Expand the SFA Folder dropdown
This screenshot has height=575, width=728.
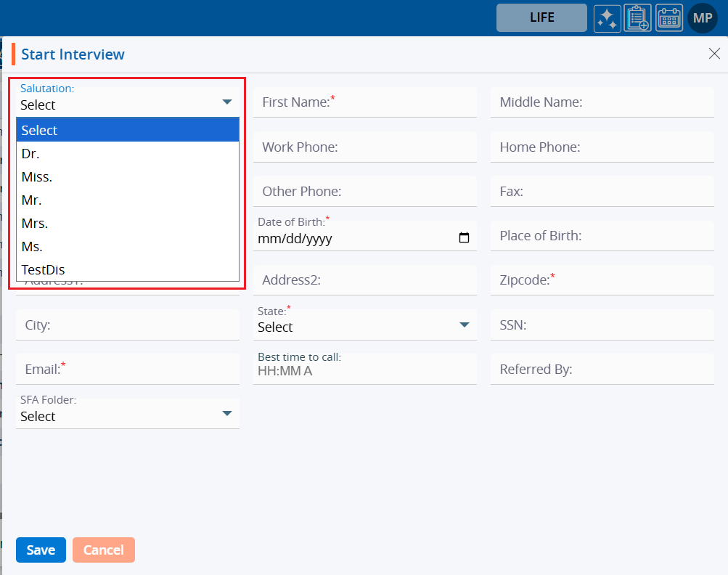coord(227,414)
